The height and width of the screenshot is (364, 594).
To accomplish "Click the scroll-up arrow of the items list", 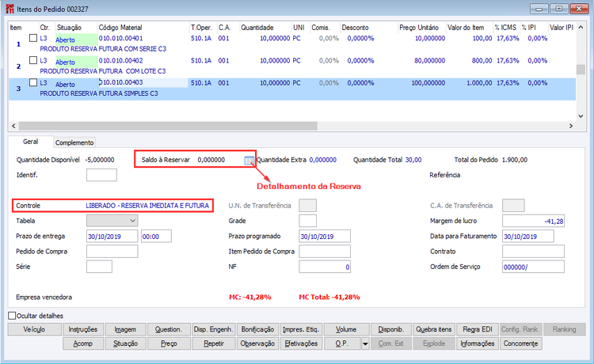I will pyautogui.click(x=581, y=28).
